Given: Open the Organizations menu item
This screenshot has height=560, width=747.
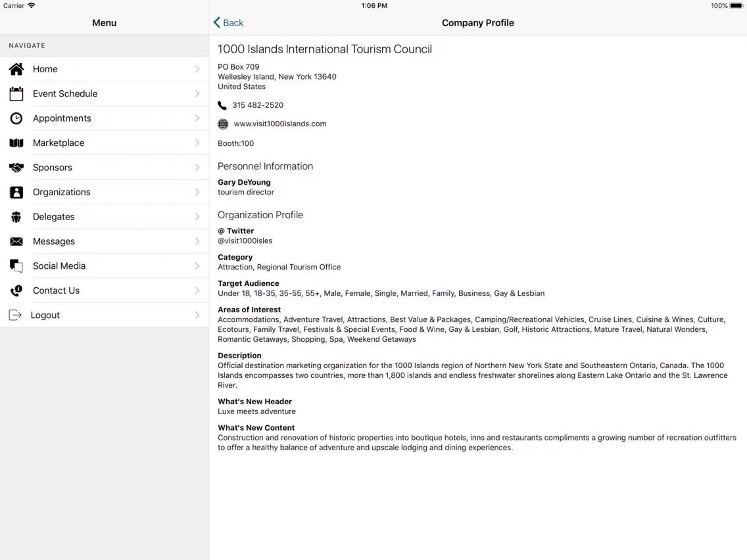Looking at the screenshot, I should click(105, 193).
